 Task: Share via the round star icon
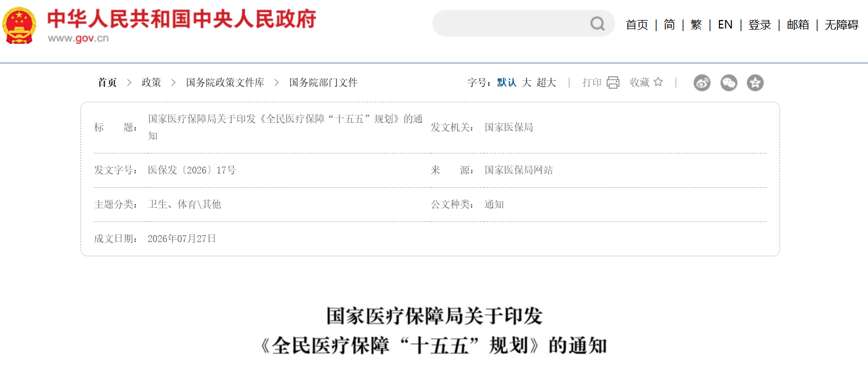(755, 83)
